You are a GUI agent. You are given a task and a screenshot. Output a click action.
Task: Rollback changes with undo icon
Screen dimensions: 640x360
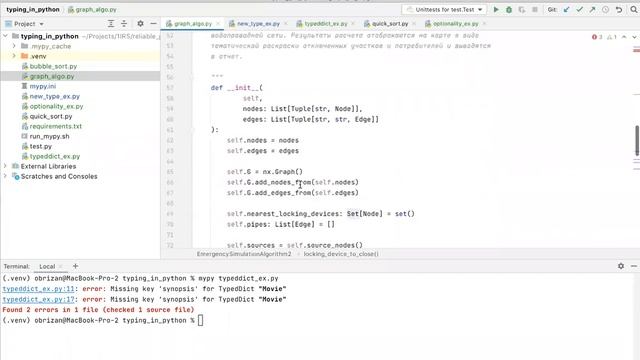coord(619,9)
